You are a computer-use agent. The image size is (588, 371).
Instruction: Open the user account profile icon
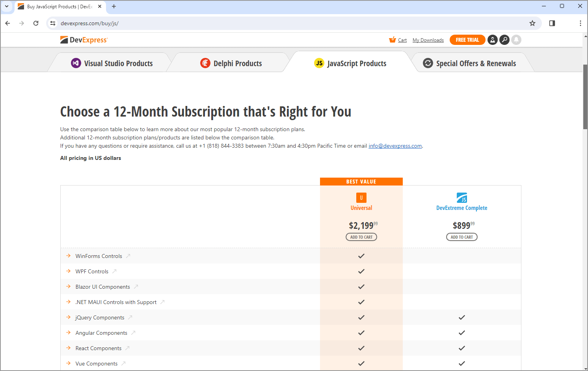click(x=492, y=40)
